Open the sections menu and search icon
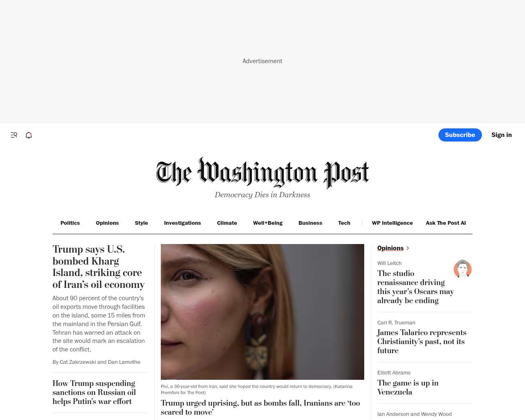525x420 pixels. pos(14,135)
